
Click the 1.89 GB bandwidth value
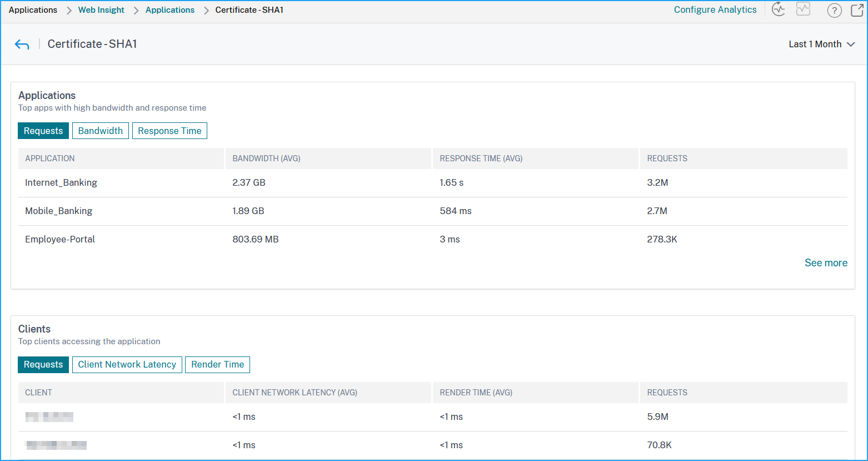(x=248, y=211)
